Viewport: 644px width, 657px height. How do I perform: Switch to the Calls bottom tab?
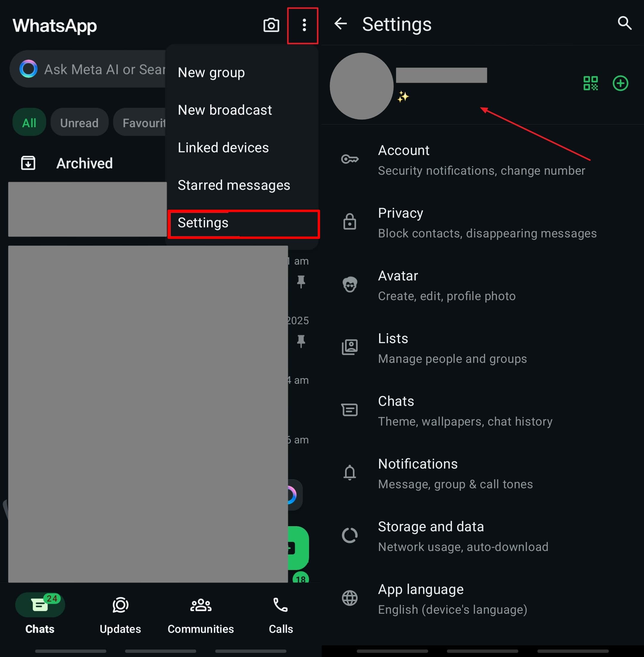pyautogui.click(x=281, y=614)
